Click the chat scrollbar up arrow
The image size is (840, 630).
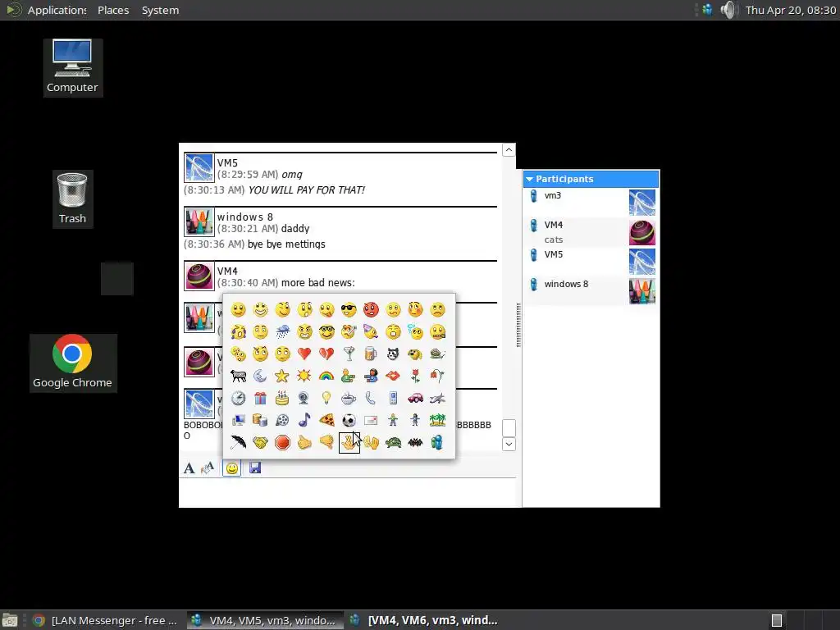click(509, 150)
